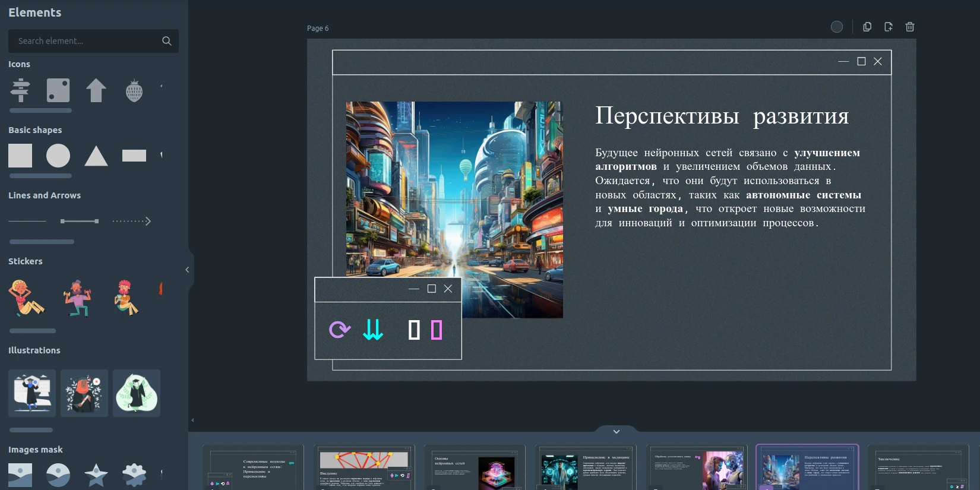
Task: Delete Page 6 with trash icon
Action: click(x=910, y=27)
